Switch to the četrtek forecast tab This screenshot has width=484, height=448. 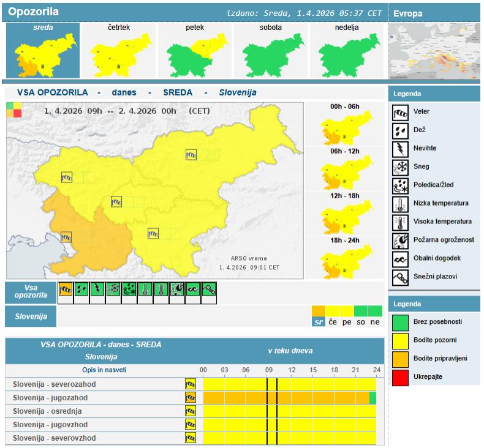point(119,51)
